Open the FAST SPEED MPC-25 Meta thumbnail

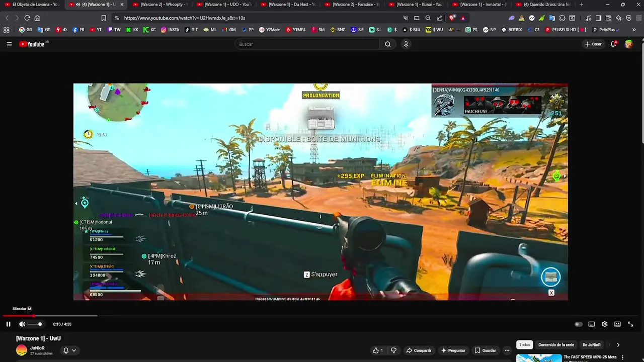click(x=539, y=358)
